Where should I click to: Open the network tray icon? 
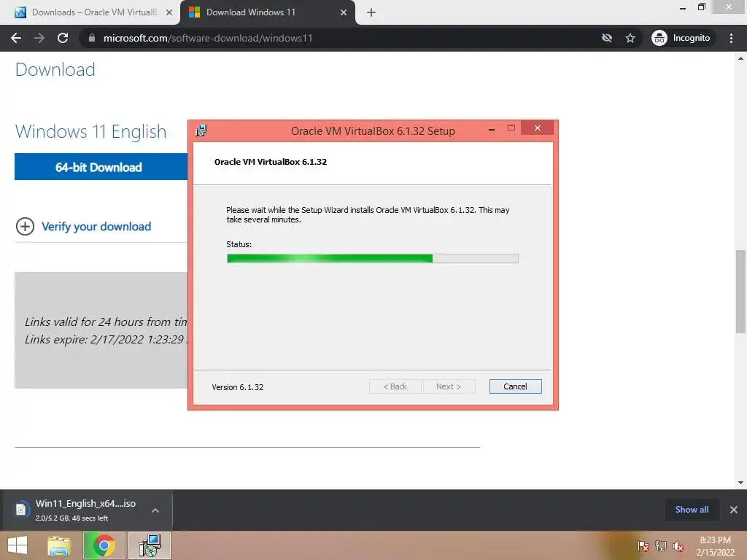[x=661, y=545]
